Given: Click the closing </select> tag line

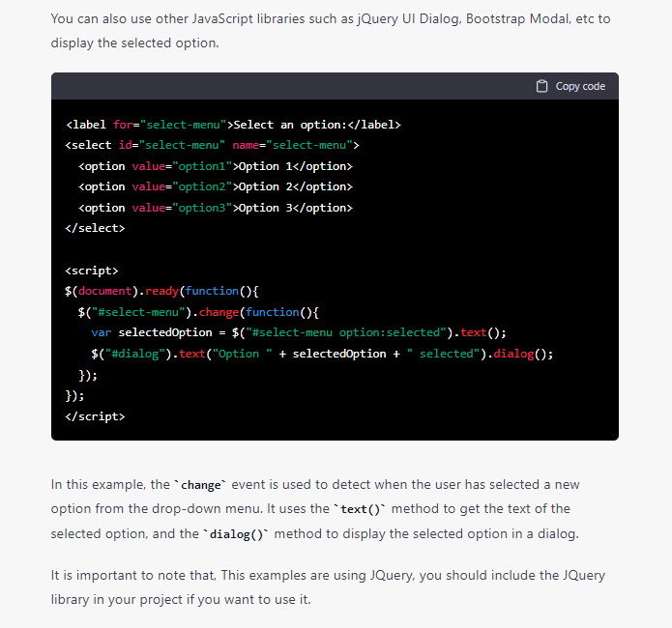Looking at the screenshot, I should coord(95,228).
